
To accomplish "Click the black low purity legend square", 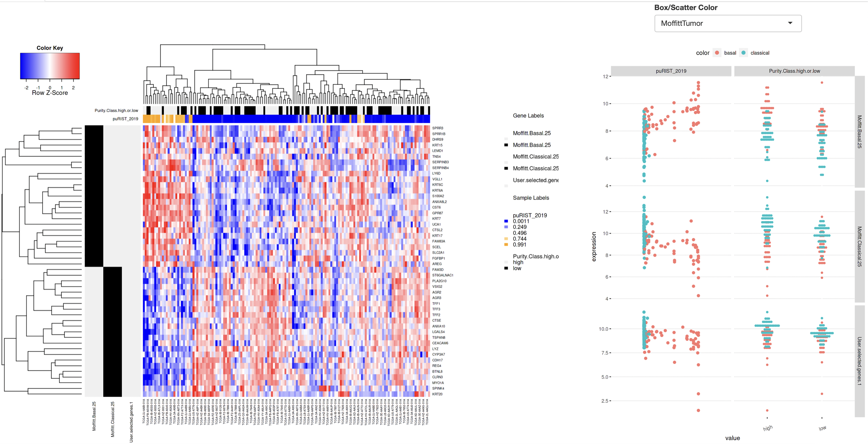I will [506, 268].
